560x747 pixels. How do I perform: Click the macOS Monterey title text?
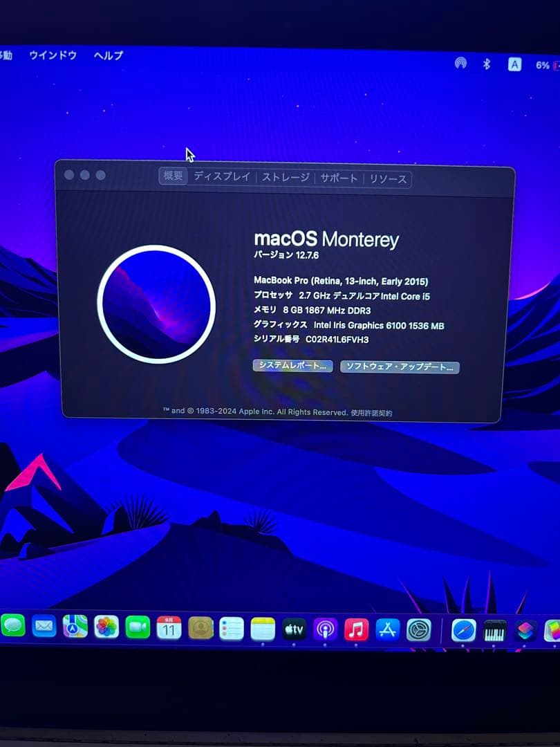326,239
